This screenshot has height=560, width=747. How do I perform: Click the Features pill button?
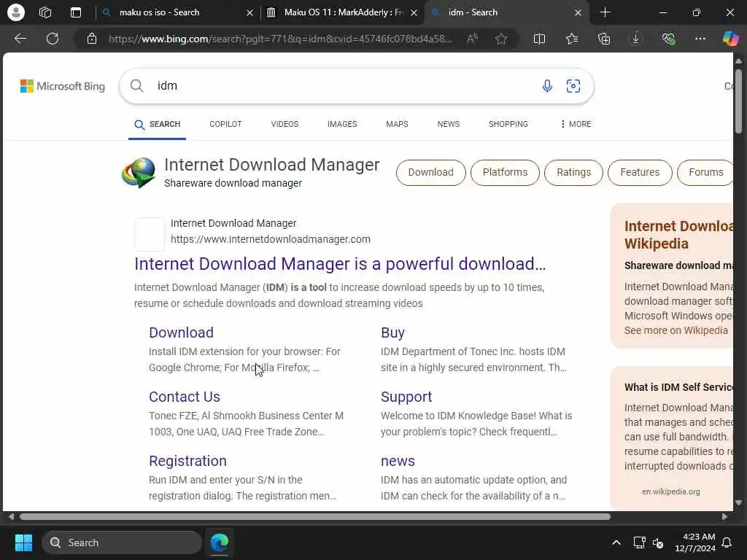[x=640, y=172]
